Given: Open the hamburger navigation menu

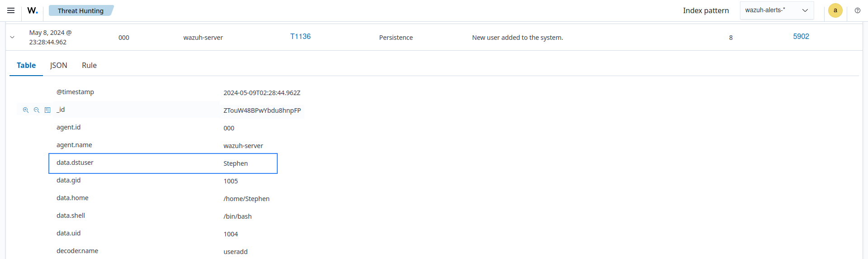Looking at the screenshot, I should coord(11,10).
